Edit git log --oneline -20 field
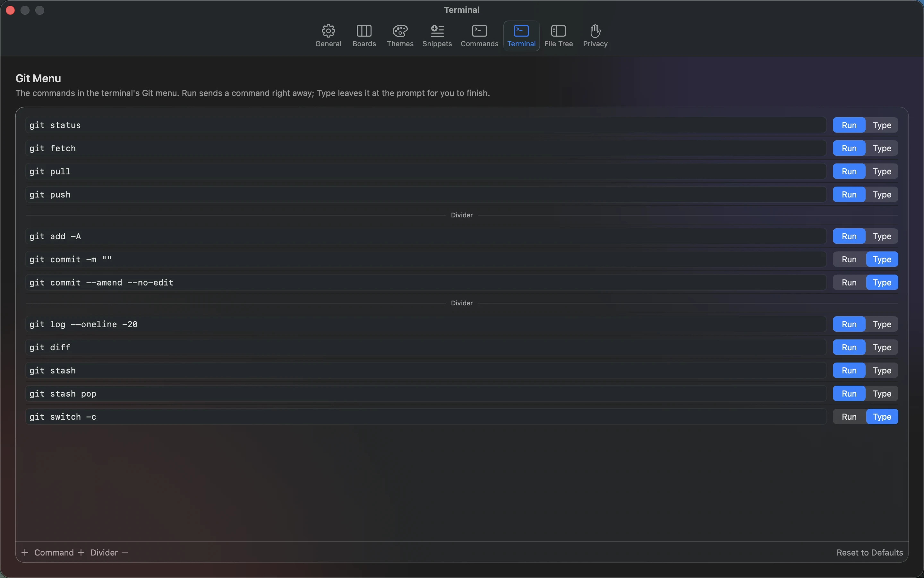Viewport: 924px width, 578px height. pyautogui.click(x=426, y=324)
